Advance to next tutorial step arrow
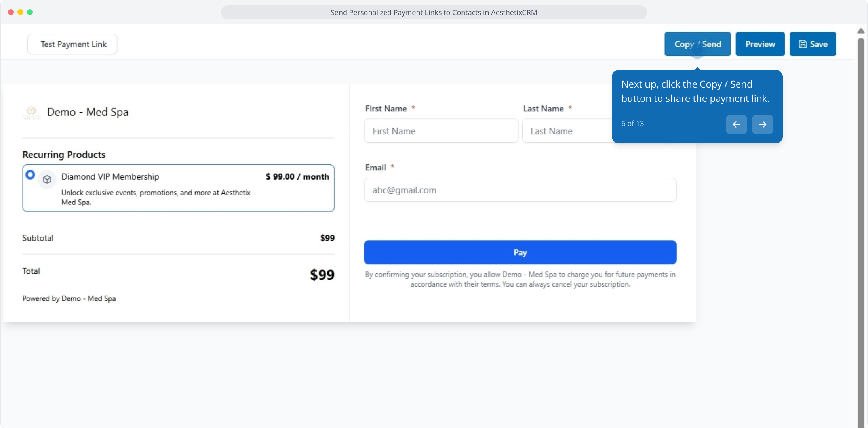Viewport: 868px width, 428px height. (x=762, y=124)
